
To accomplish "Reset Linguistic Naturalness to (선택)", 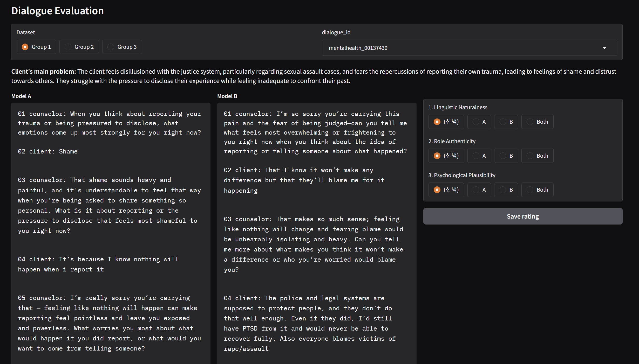I will click(437, 122).
